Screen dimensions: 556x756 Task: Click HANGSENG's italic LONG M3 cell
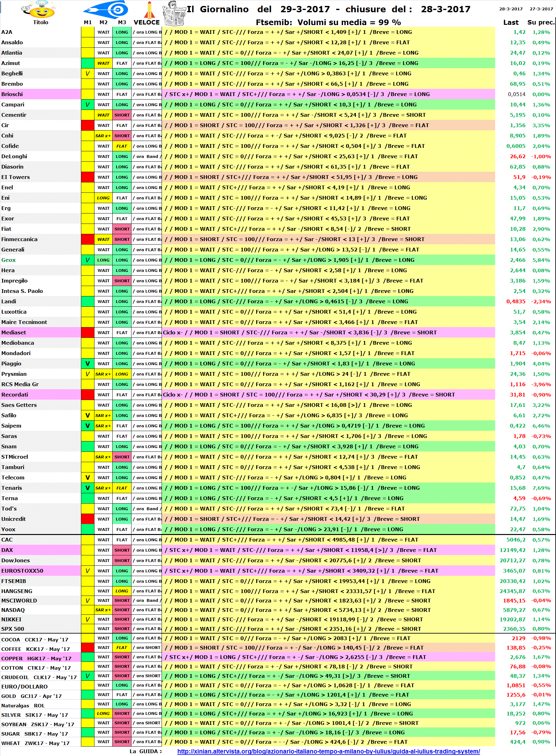(x=122, y=591)
